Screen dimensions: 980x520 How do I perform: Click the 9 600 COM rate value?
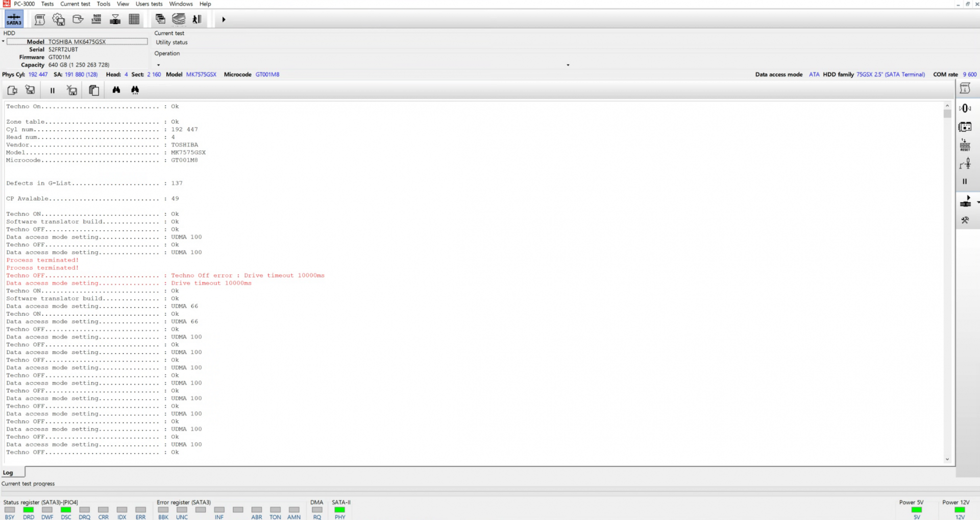(970, 75)
